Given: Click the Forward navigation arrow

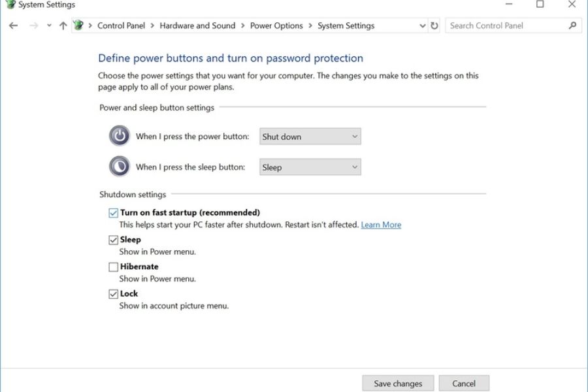Looking at the screenshot, I should pyautogui.click(x=34, y=26).
